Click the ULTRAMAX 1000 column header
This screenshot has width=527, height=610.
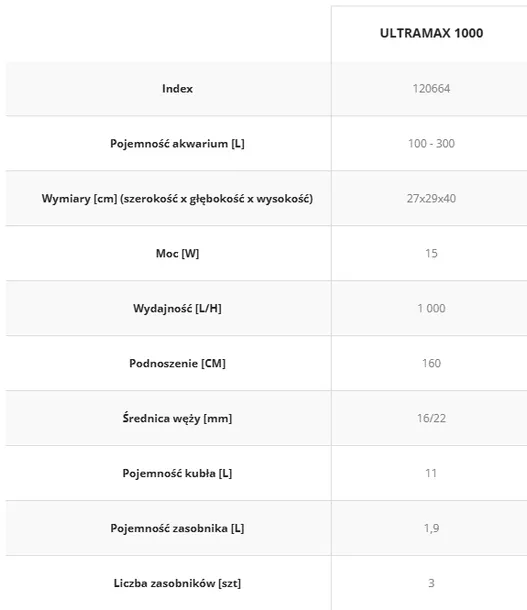tap(431, 33)
